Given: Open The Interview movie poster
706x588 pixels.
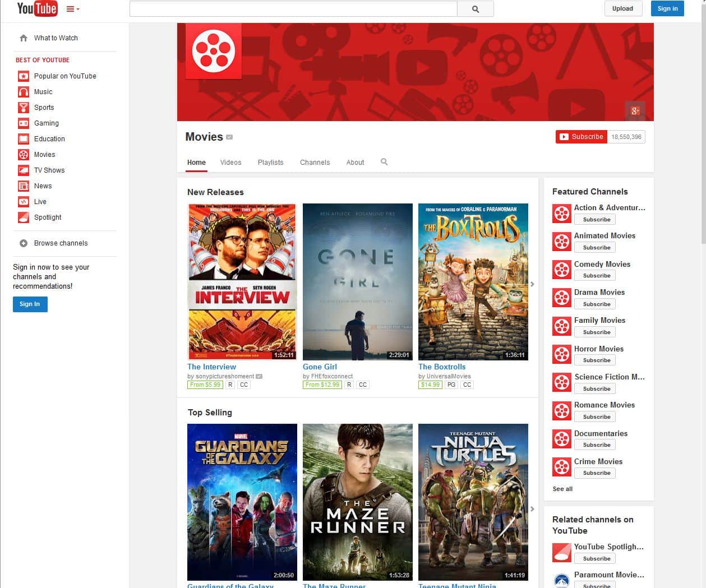Looking at the screenshot, I should click(x=242, y=281).
